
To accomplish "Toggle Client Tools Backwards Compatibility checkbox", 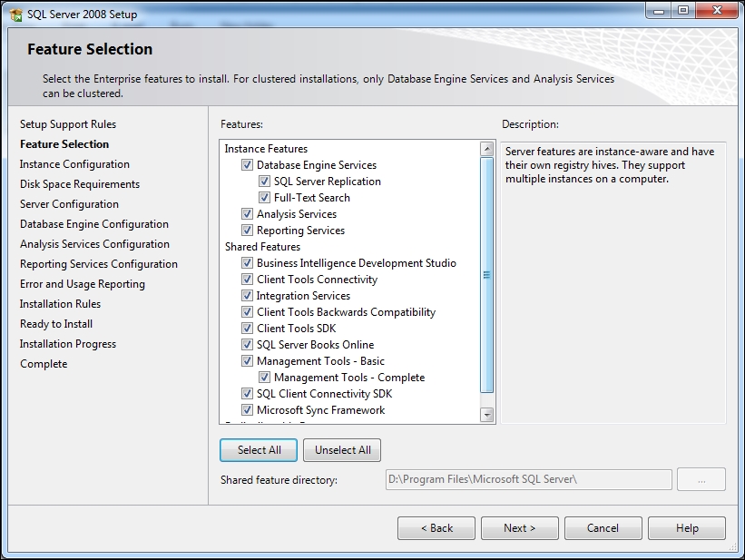I will pyautogui.click(x=247, y=312).
